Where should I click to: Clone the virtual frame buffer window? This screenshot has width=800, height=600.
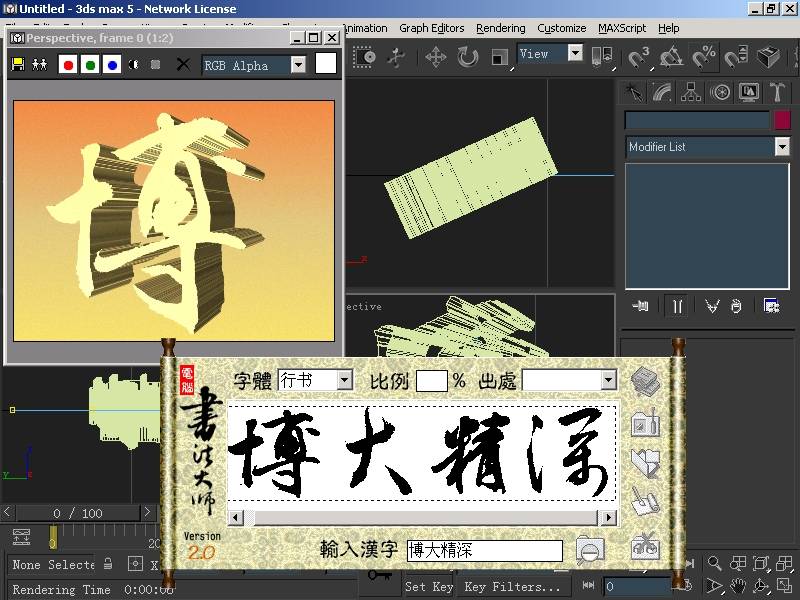click(39, 64)
